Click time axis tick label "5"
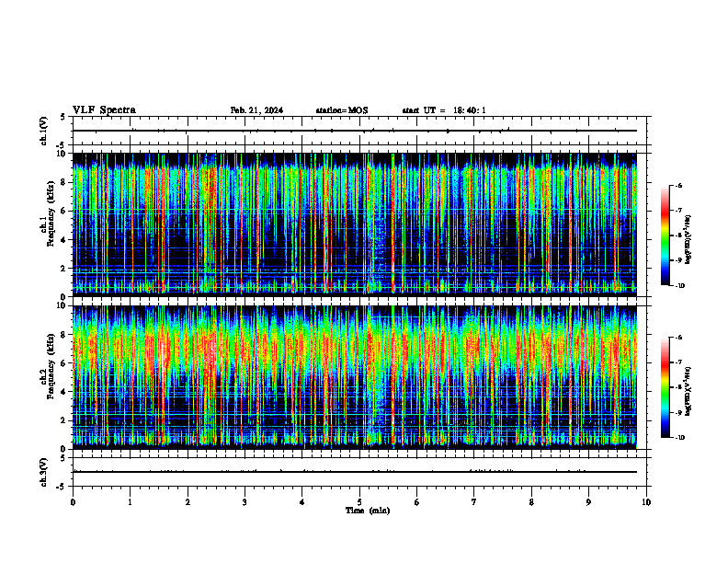The height and width of the screenshot is (563, 728). pyautogui.click(x=359, y=502)
